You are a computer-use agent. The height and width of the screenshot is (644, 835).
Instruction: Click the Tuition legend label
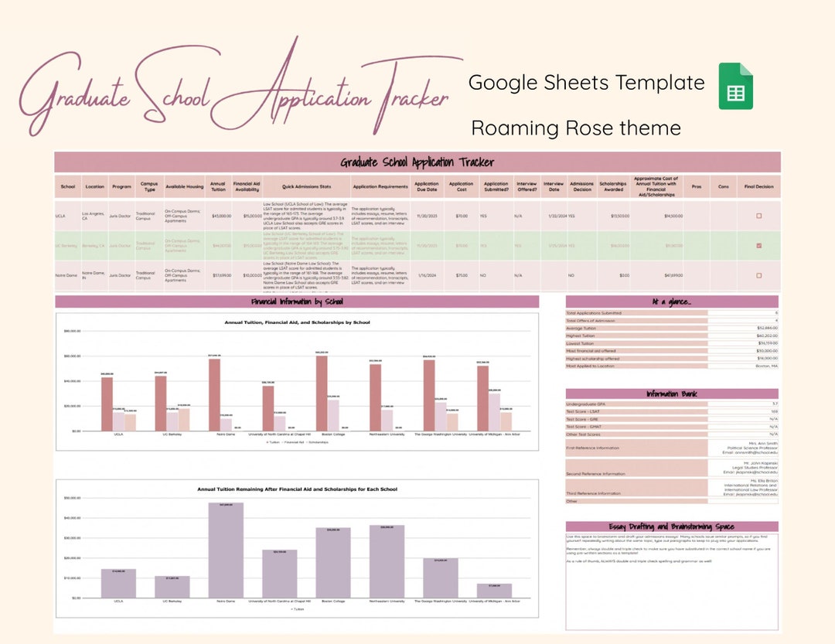pos(272,441)
